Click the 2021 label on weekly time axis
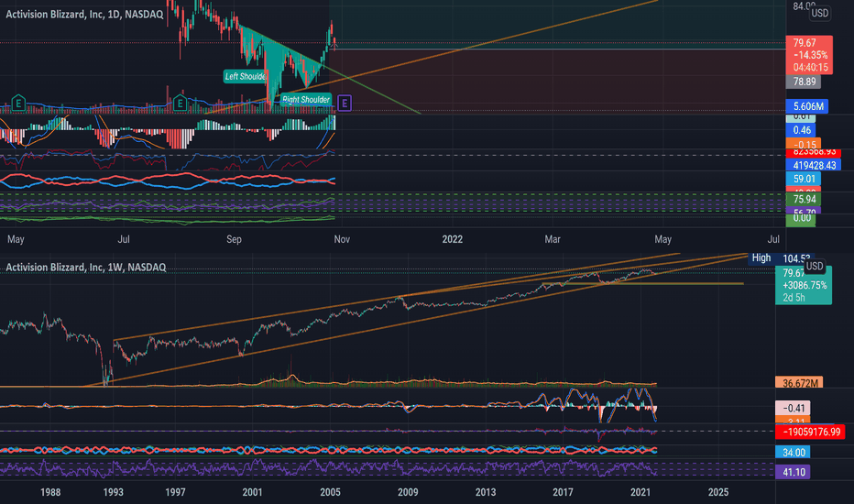The image size is (854, 504). tap(640, 492)
